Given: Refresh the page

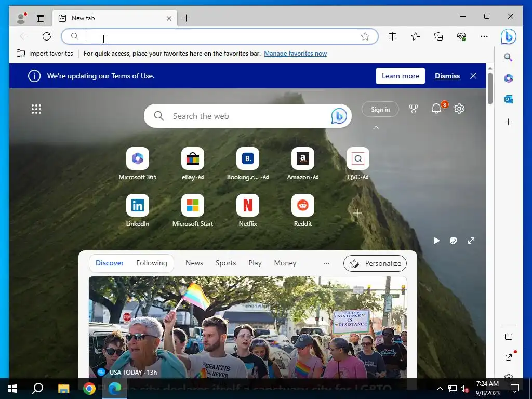Looking at the screenshot, I should coord(47,36).
